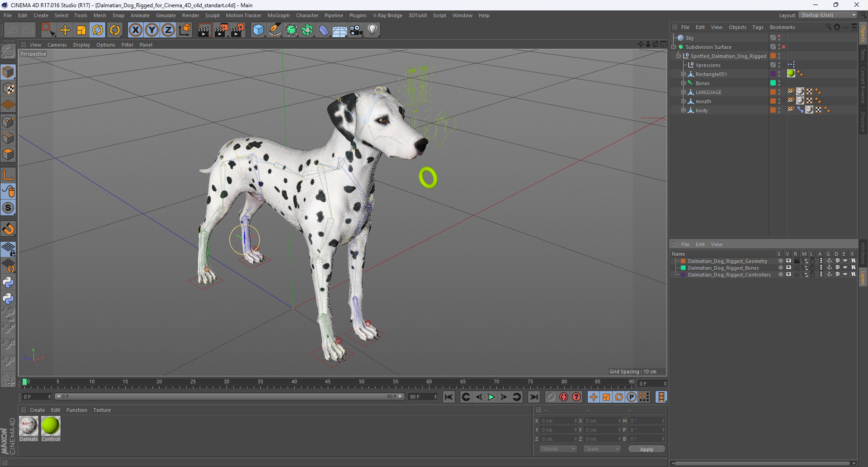868x467 pixels.
Task: Open the World coordinate dropdown
Action: pyautogui.click(x=558, y=449)
